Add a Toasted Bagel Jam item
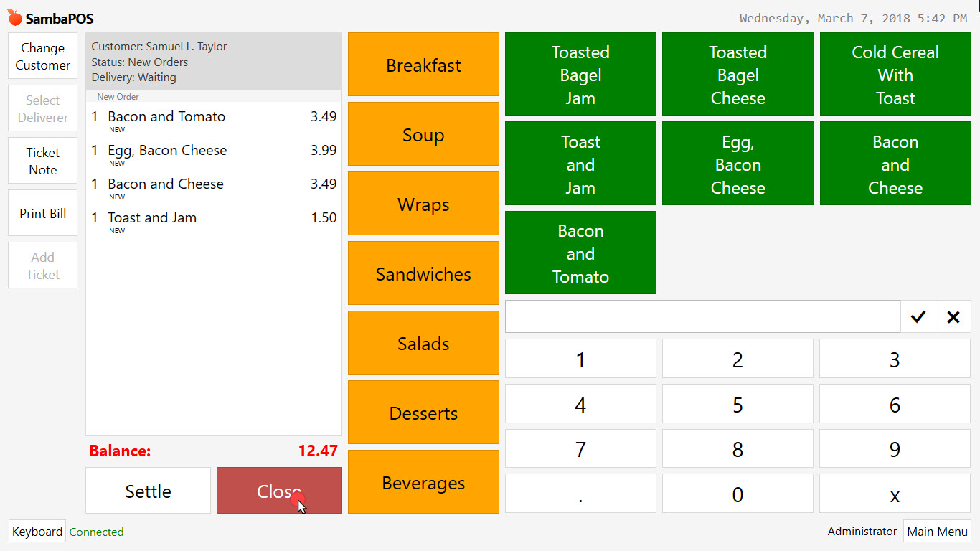 pyautogui.click(x=580, y=74)
